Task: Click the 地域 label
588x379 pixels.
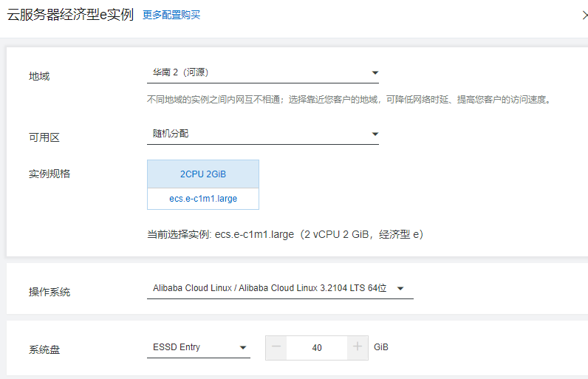Action: (x=39, y=77)
